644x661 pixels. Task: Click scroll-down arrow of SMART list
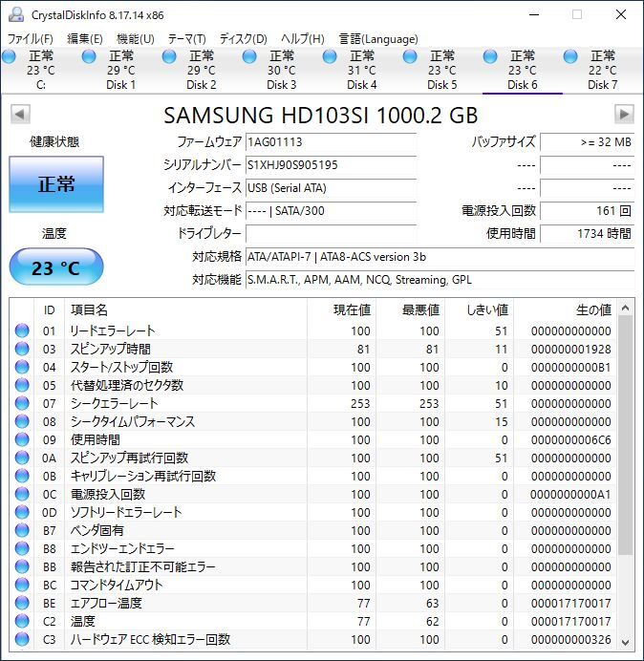tap(626, 642)
